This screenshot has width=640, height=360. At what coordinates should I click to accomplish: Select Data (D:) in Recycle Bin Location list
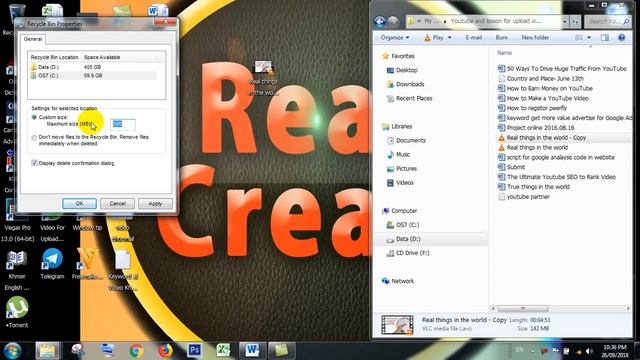pyautogui.click(x=93, y=67)
